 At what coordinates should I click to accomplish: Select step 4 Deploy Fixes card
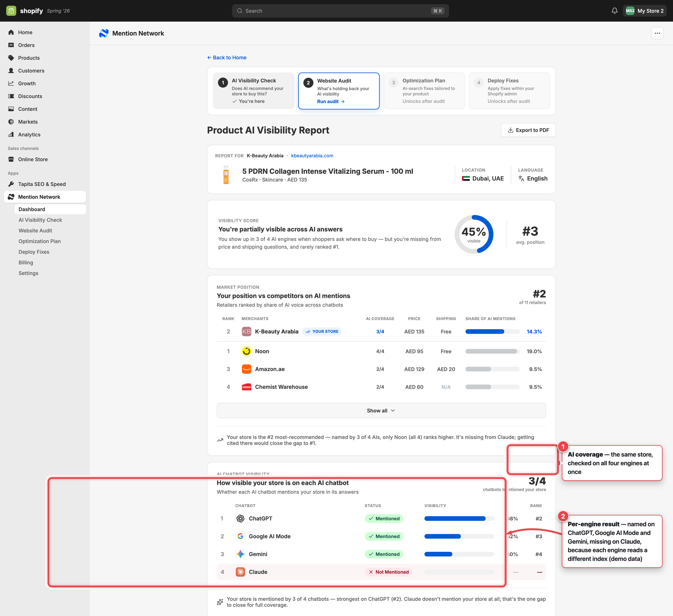coord(509,91)
